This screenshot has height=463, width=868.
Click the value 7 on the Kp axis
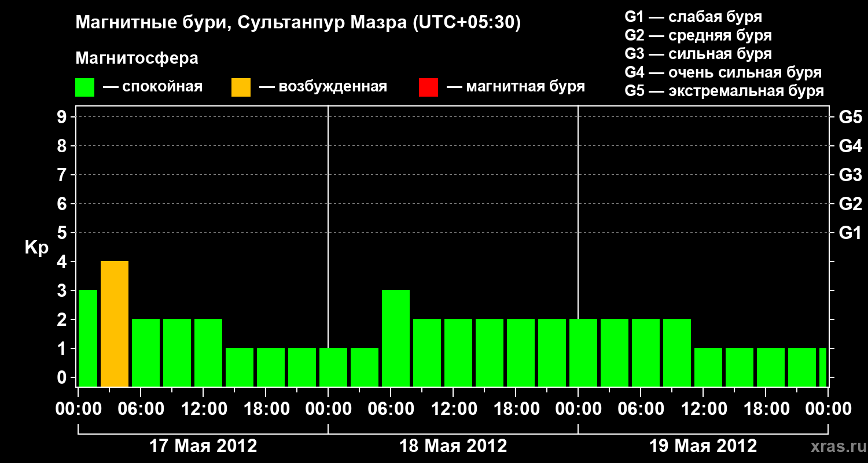tap(63, 175)
